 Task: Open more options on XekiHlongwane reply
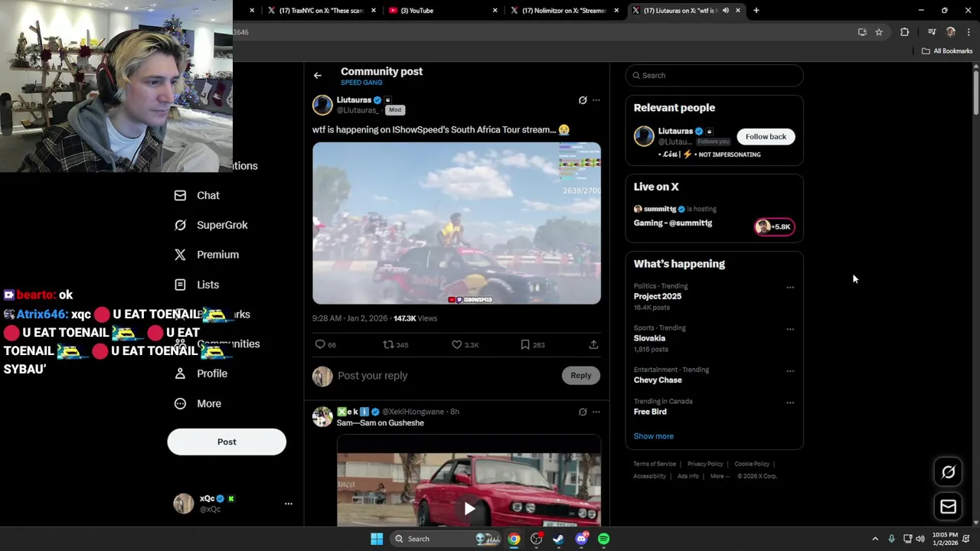(x=596, y=412)
